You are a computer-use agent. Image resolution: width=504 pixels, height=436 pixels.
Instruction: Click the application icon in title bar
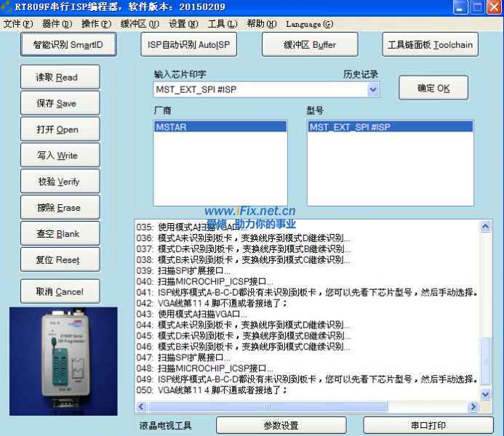[x=7, y=7]
